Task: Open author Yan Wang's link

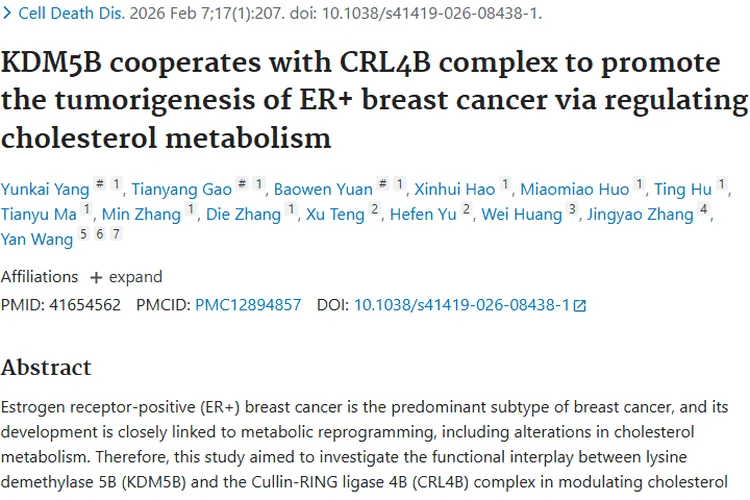Action: click(37, 240)
